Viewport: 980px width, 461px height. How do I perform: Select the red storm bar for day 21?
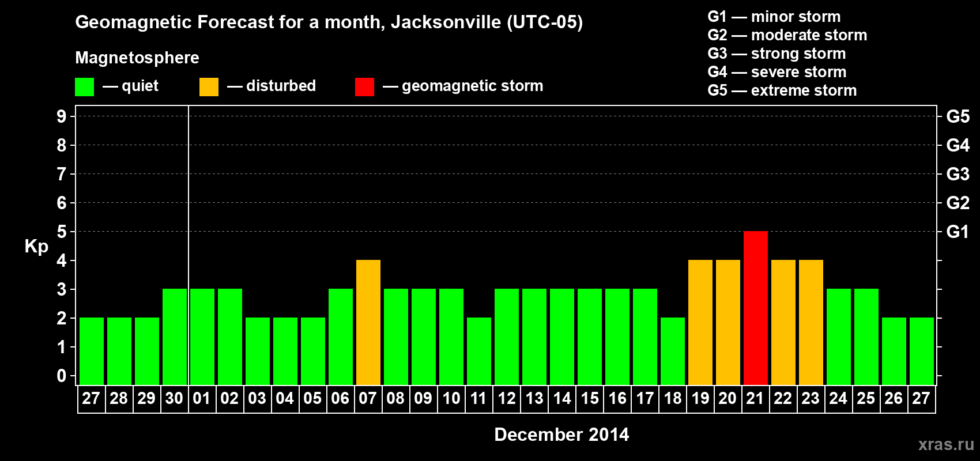tap(756, 308)
